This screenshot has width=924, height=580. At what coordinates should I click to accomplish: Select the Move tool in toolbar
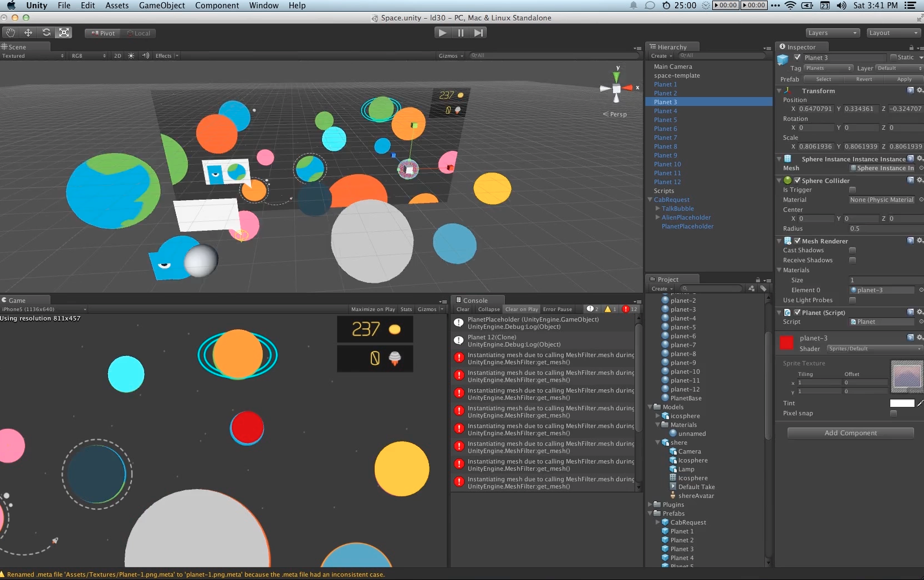(28, 33)
